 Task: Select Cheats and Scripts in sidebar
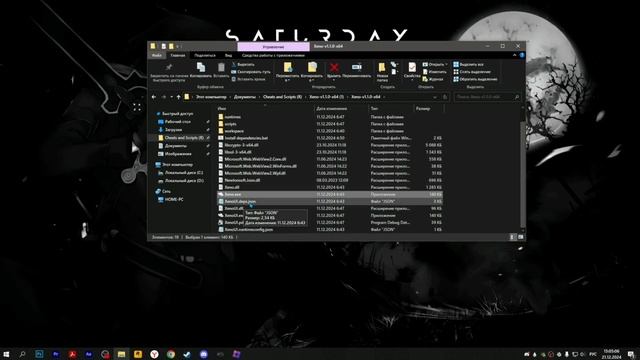click(183, 138)
